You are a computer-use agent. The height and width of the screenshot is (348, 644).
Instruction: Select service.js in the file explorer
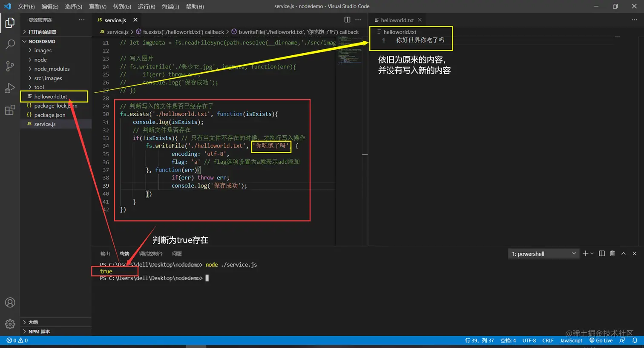pos(56,124)
